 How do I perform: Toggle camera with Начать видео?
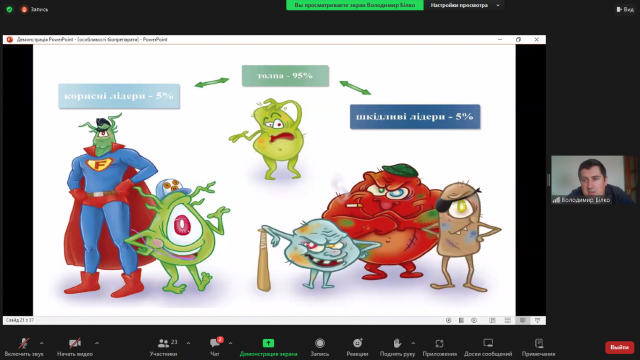75,347
